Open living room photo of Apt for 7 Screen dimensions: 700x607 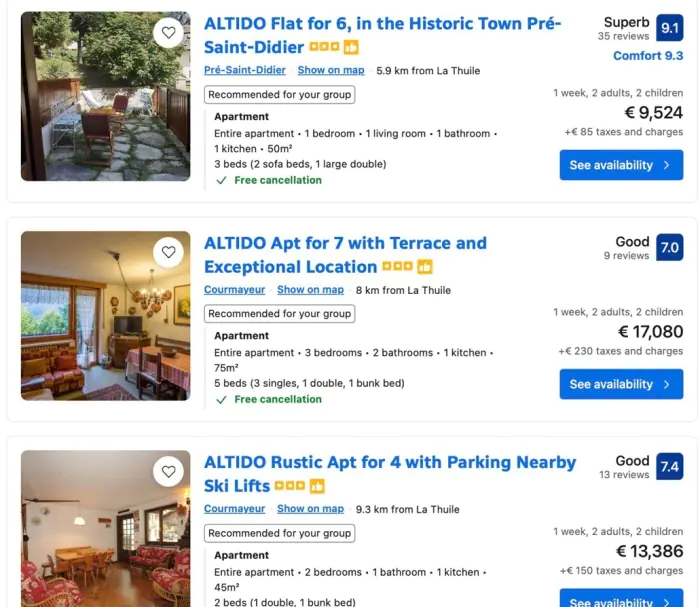[105, 316]
